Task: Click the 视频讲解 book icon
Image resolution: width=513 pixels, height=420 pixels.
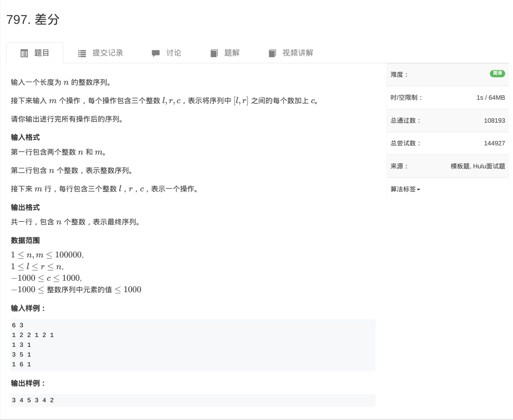Action: tap(272, 53)
